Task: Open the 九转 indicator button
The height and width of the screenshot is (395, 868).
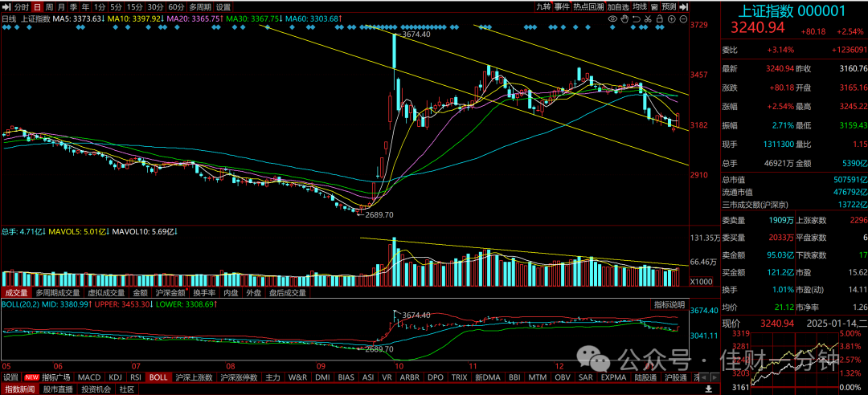Action: (x=543, y=6)
